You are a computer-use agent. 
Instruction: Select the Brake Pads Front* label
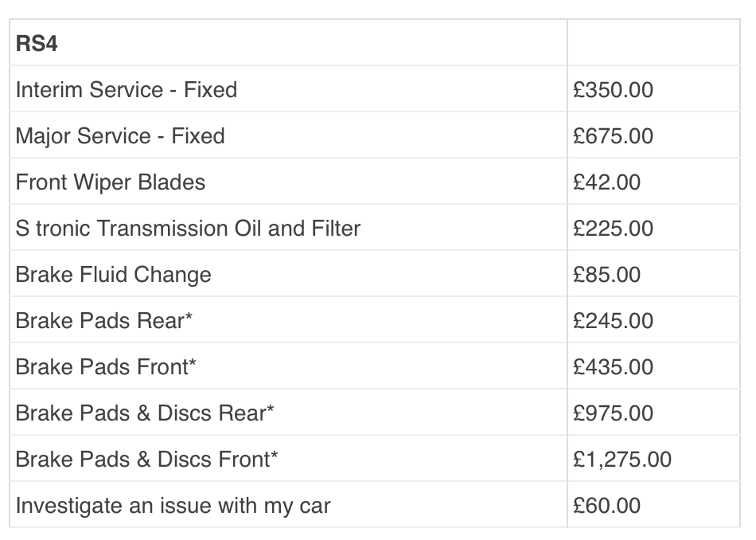106,366
